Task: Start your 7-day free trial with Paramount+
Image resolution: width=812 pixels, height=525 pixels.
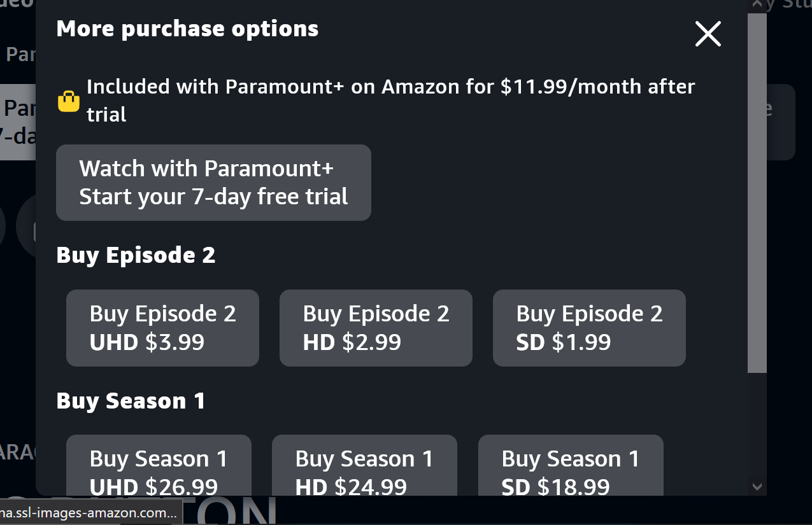Action: [x=213, y=183]
